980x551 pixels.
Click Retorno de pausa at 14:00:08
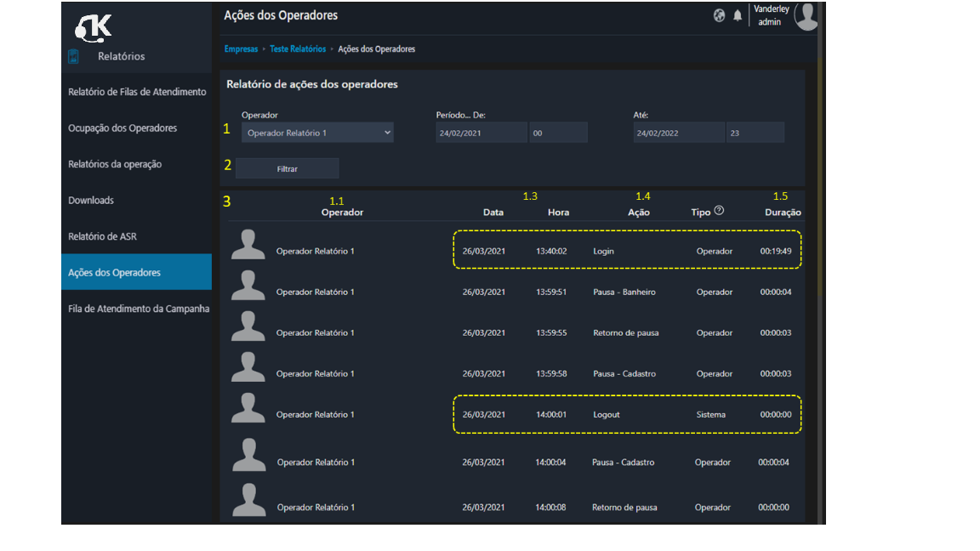coord(624,508)
